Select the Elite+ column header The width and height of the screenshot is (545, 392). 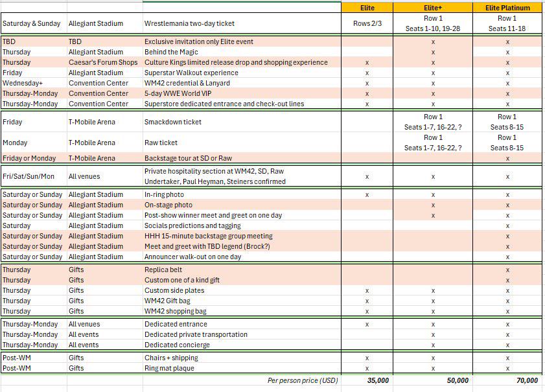[433, 8]
